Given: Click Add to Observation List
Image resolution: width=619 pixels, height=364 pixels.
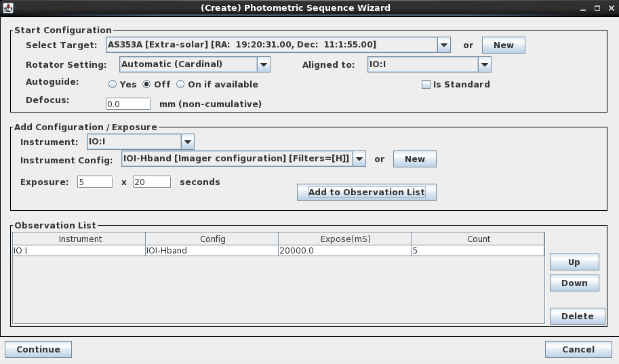Looking at the screenshot, I should tap(366, 193).
